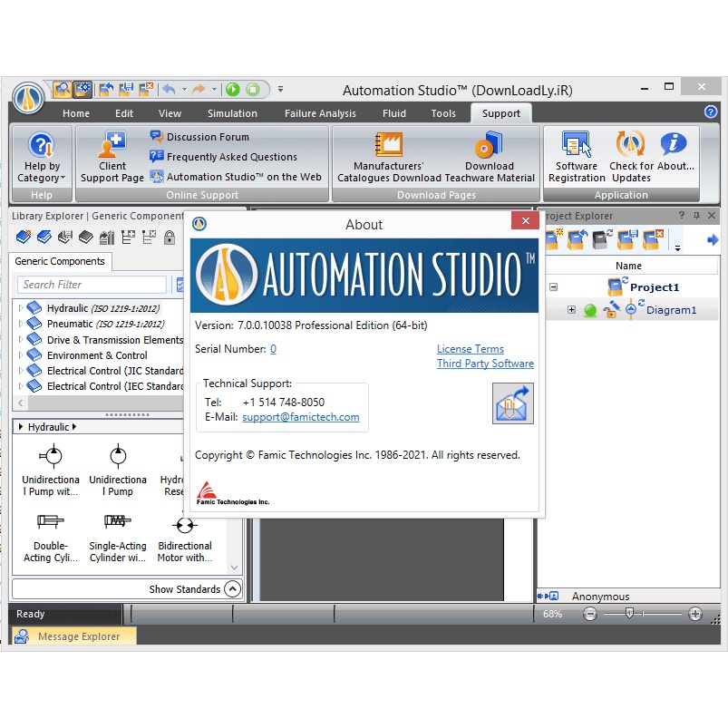Viewport: 728px width, 728px height.
Task: Start simulation with the green play button
Action: [233, 89]
